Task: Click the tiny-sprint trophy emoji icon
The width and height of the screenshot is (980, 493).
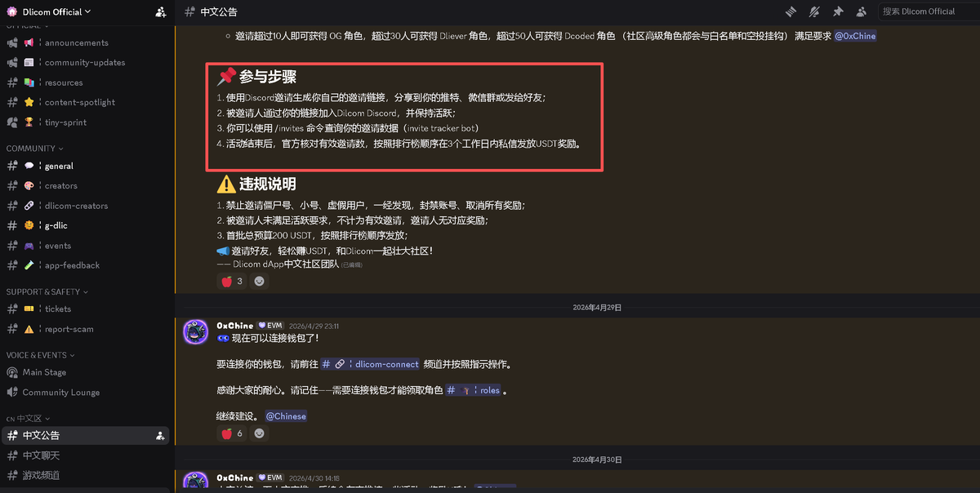Action: pos(29,122)
